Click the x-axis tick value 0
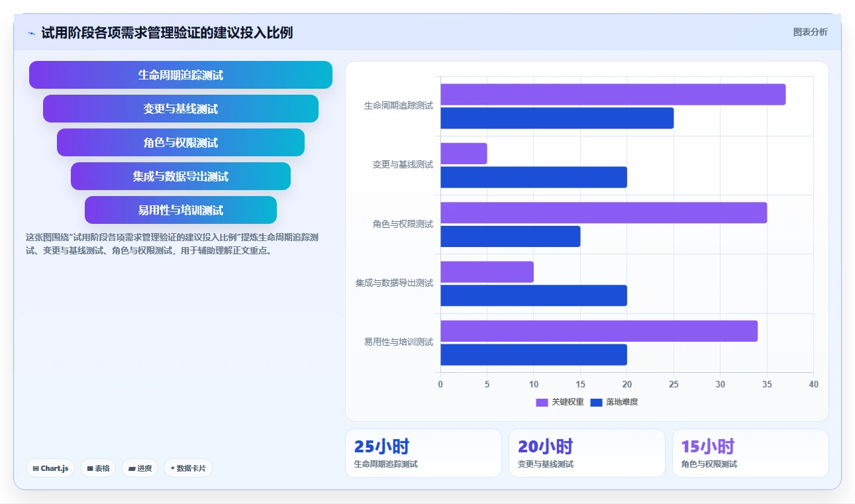The height and width of the screenshot is (504, 855). (x=440, y=385)
